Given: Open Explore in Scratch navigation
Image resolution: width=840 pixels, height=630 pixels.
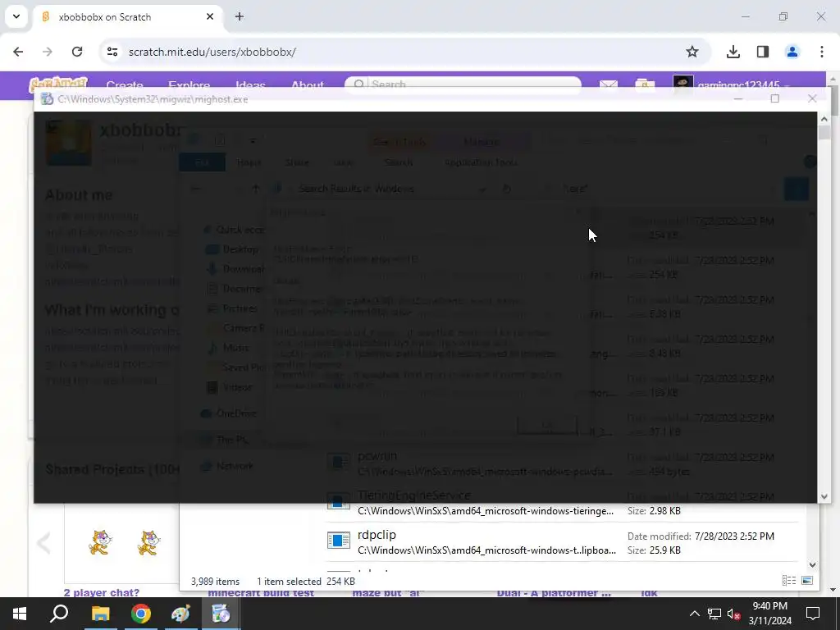Looking at the screenshot, I should tap(189, 84).
